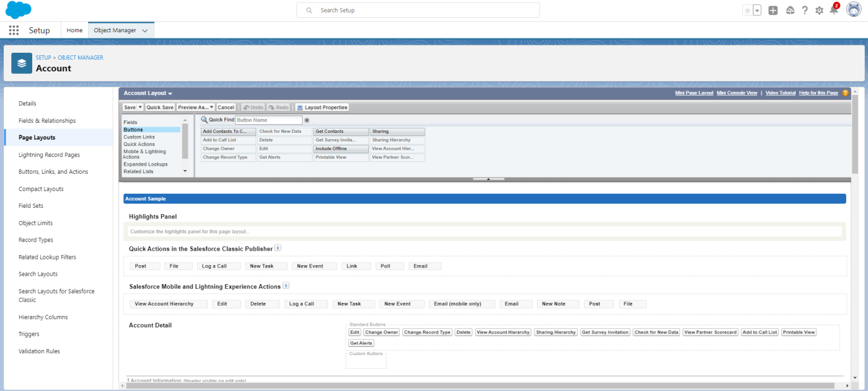Open the Help question mark icon
Screen dimensions: 868x391
click(x=805, y=10)
